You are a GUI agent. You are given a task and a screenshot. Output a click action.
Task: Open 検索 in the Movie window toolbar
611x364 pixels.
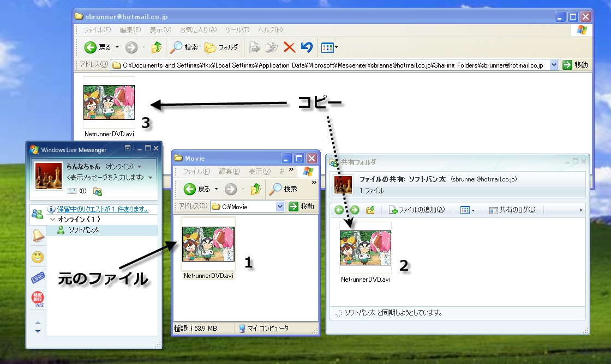(283, 189)
